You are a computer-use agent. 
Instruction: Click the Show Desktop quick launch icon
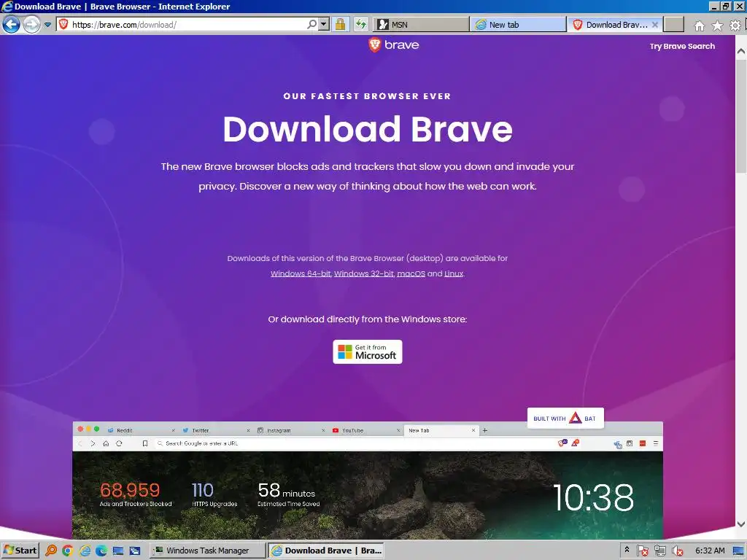(x=118, y=551)
